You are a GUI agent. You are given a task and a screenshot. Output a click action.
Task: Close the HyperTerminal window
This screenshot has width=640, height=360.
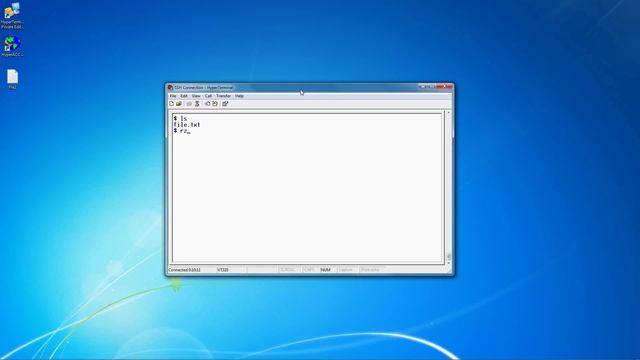click(x=444, y=87)
